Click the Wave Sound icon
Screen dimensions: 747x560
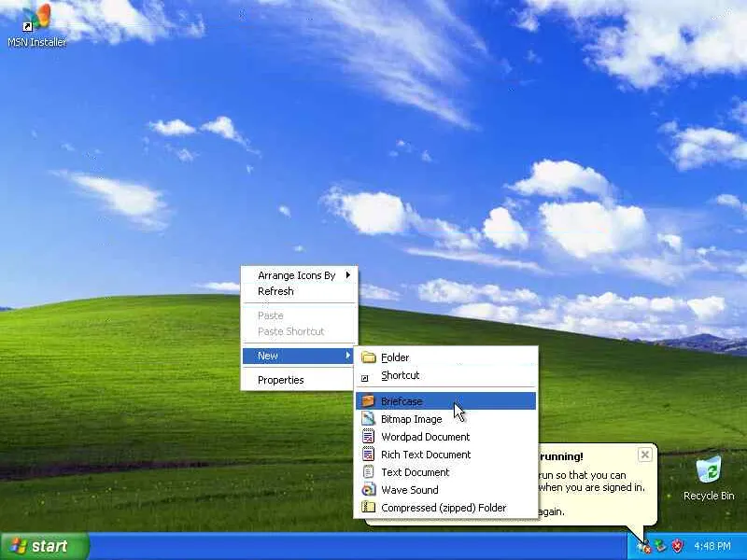pyautogui.click(x=368, y=489)
